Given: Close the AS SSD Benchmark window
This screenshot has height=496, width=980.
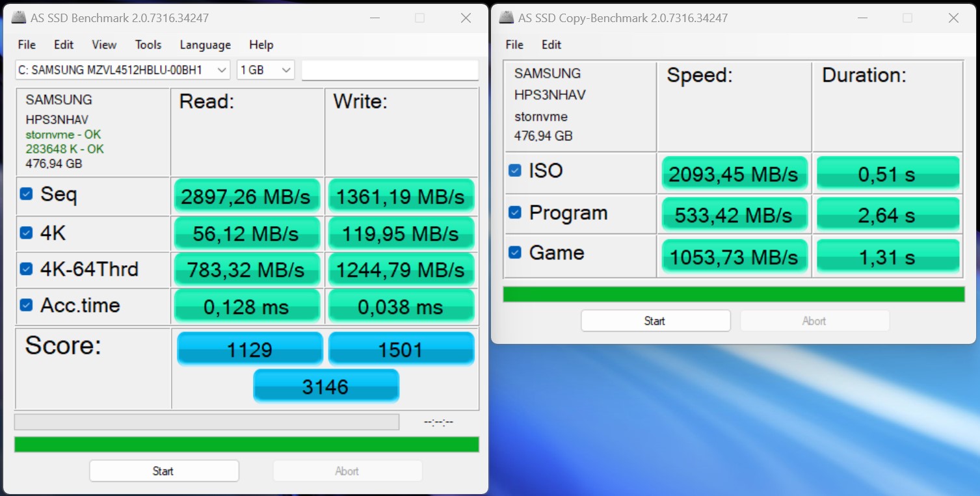Looking at the screenshot, I should [x=466, y=18].
